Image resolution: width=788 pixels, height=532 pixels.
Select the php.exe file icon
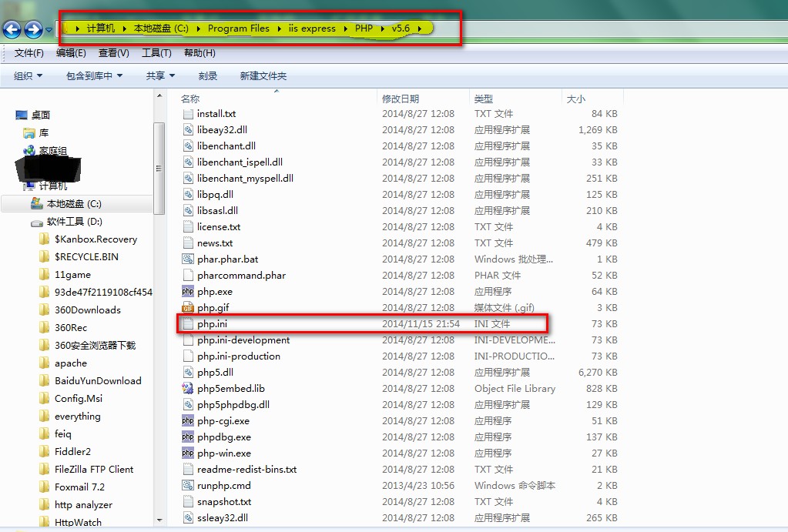coord(188,292)
